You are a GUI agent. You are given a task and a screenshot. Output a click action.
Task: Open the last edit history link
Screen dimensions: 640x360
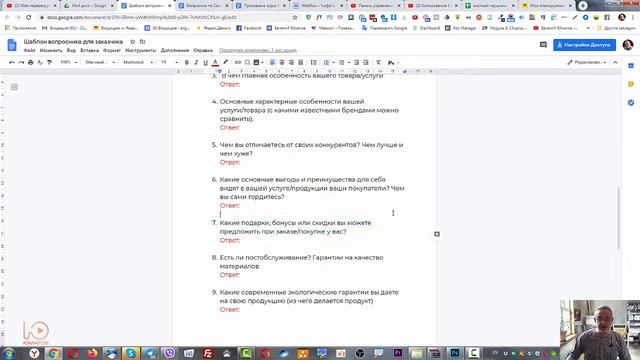pyautogui.click(x=258, y=50)
